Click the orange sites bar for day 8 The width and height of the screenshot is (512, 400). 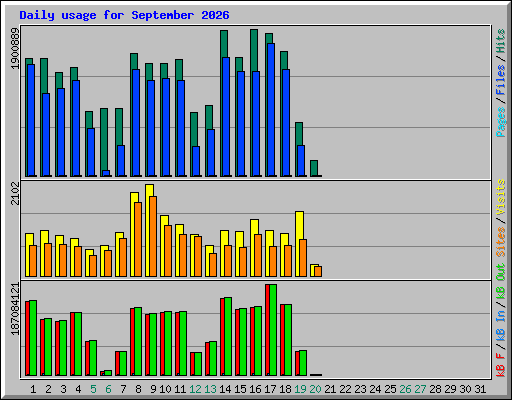point(138,239)
